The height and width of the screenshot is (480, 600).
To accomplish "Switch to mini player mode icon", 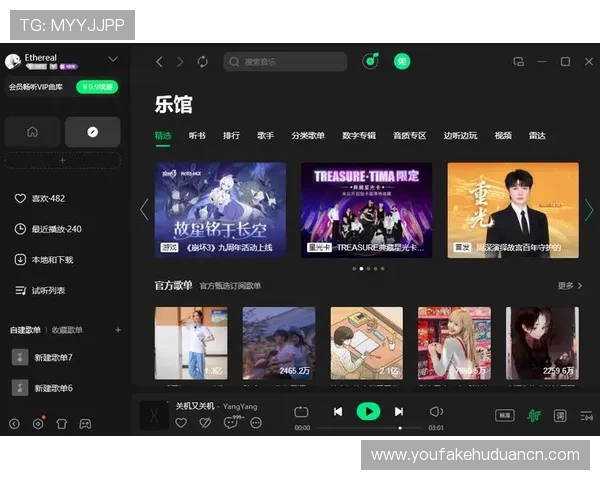I will pos(518,62).
